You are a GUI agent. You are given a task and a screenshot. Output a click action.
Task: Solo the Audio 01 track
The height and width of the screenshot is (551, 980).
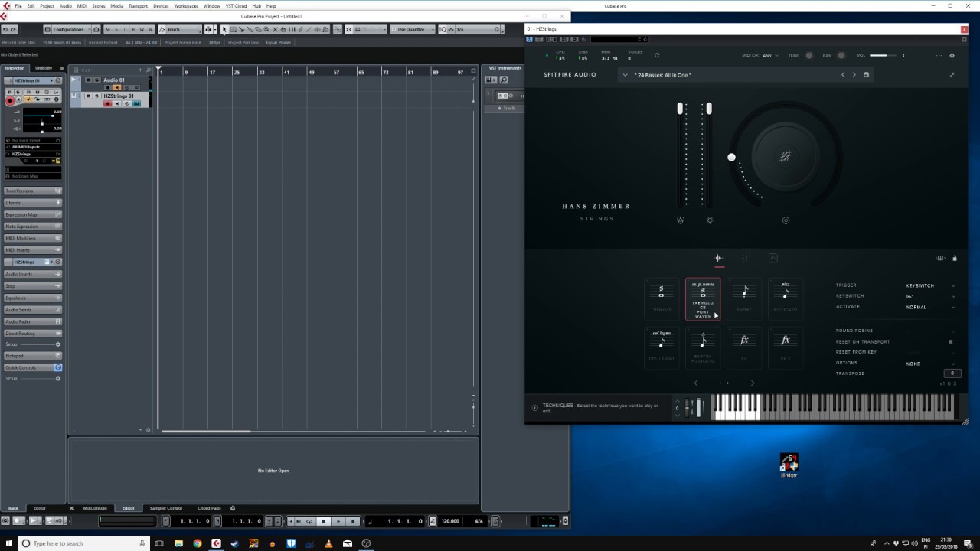(97, 80)
